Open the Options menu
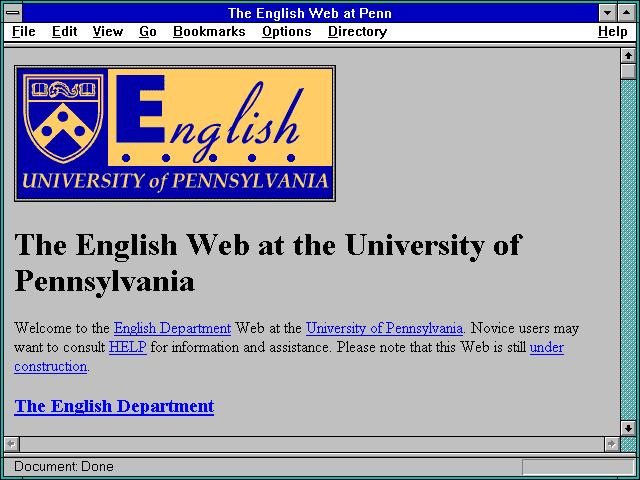640x480 pixels. click(x=287, y=31)
